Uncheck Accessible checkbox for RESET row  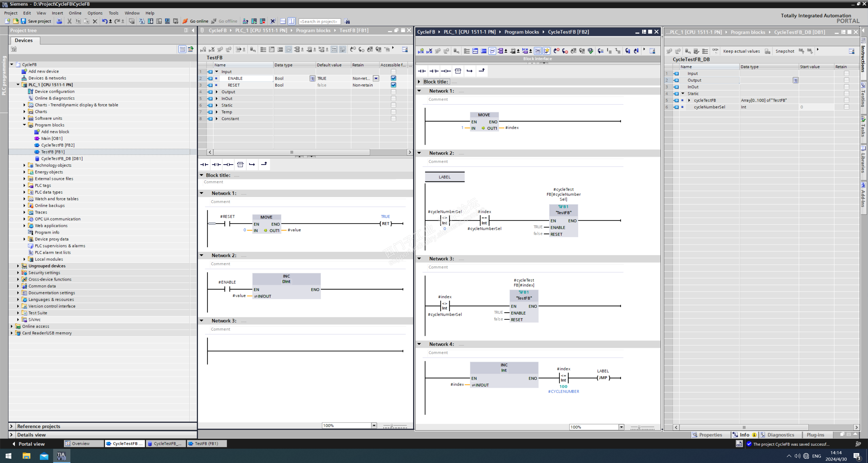pyautogui.click(x=393, y=85)
